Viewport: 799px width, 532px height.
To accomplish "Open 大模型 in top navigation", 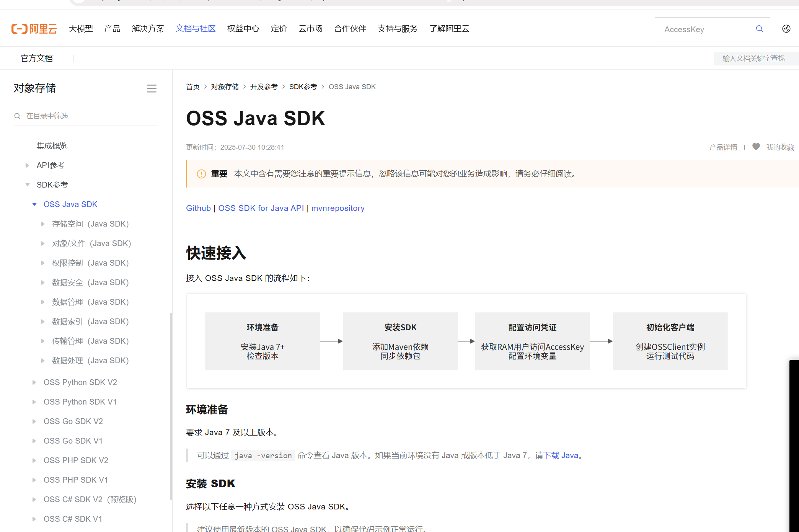I will point(81,29).
